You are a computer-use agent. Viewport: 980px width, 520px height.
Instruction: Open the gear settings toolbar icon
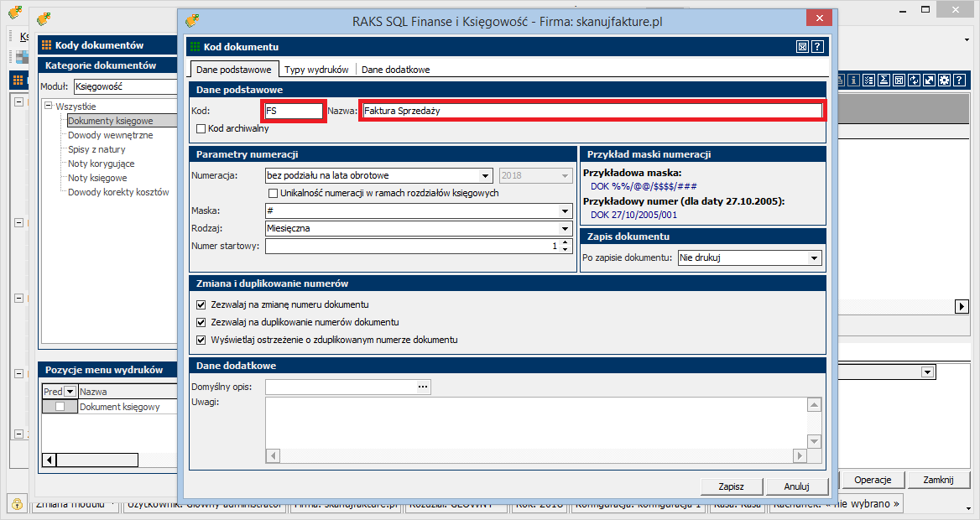(944, 81)
